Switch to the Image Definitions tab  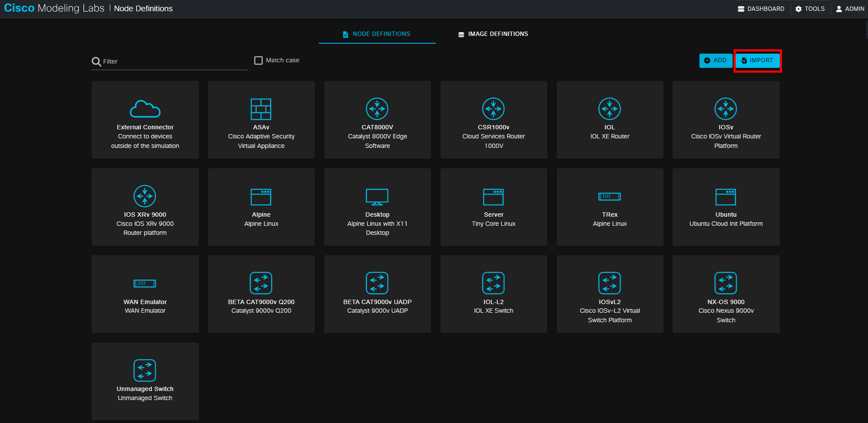tap(493, 34)
